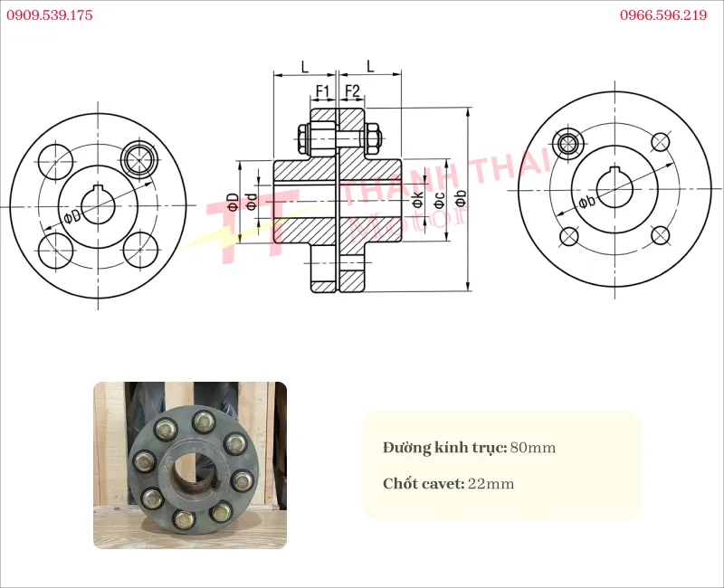Click the Φk dimension label
This screenshot has width=724, height=588.
(x=417, y=199)
